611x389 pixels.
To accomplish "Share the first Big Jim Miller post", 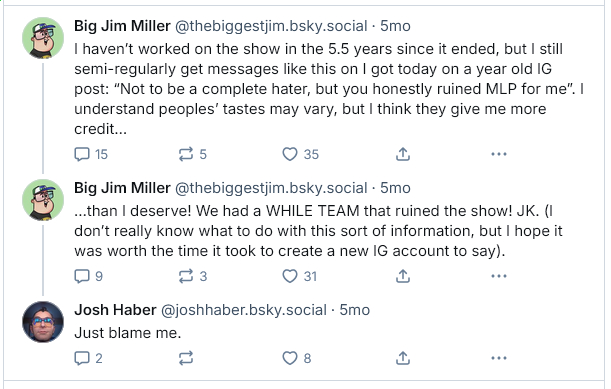I will click(x=403, y=154).
